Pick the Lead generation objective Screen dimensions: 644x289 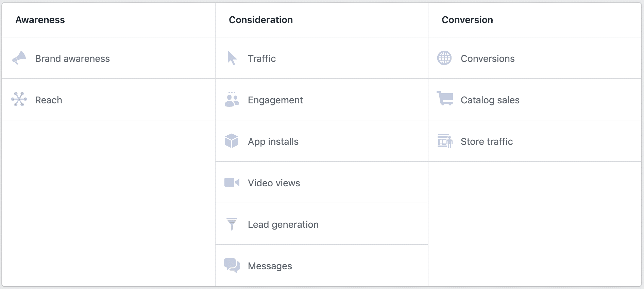point(322,224)
